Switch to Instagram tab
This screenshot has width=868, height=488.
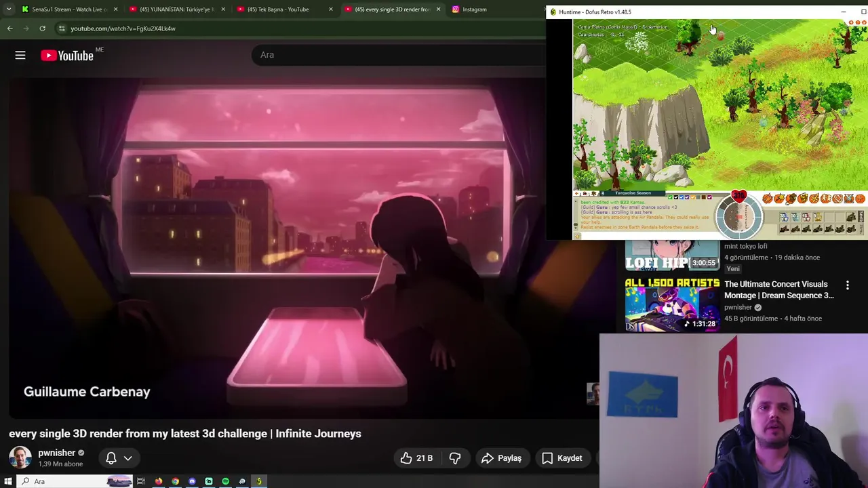(x=475, y=9)
